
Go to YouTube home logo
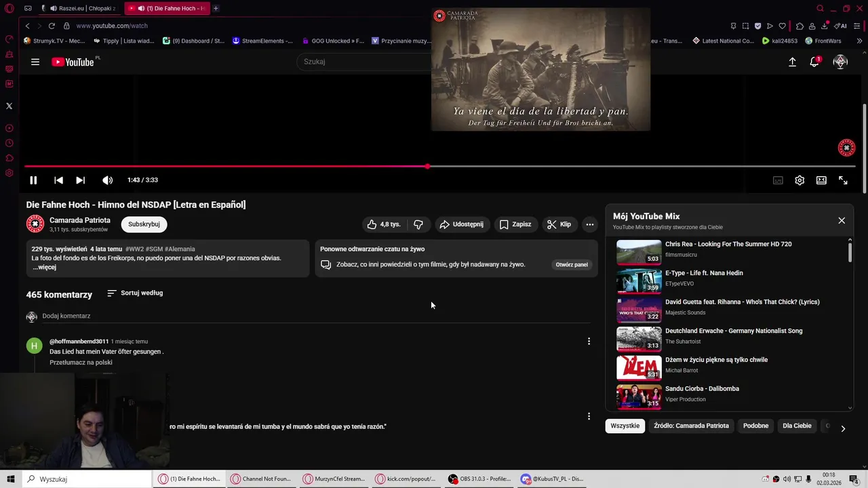73,62
